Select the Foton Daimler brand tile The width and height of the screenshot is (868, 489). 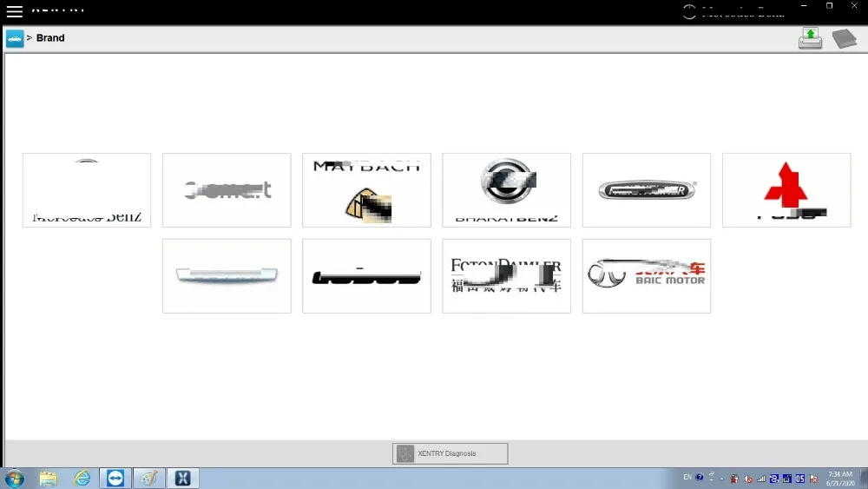[x=507, y=276]
